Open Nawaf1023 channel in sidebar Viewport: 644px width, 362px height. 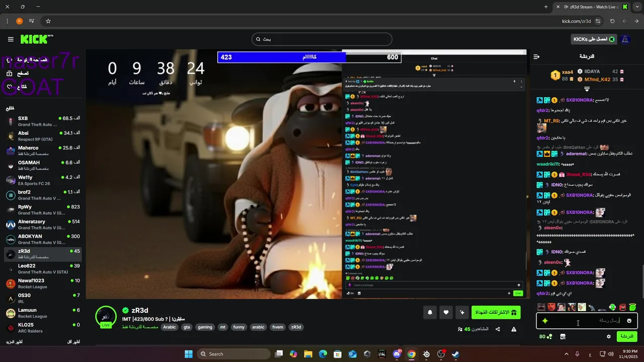[x=42, y=284]
